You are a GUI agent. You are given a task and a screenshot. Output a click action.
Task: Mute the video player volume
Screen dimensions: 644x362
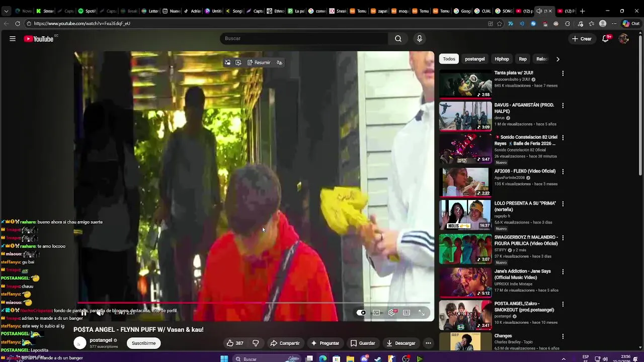tap(100, 313)
